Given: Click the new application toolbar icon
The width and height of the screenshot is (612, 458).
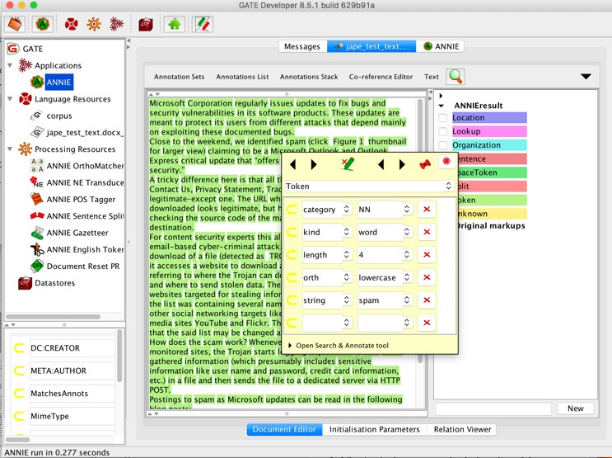Looking at the screenshot, I should point(116,24).
